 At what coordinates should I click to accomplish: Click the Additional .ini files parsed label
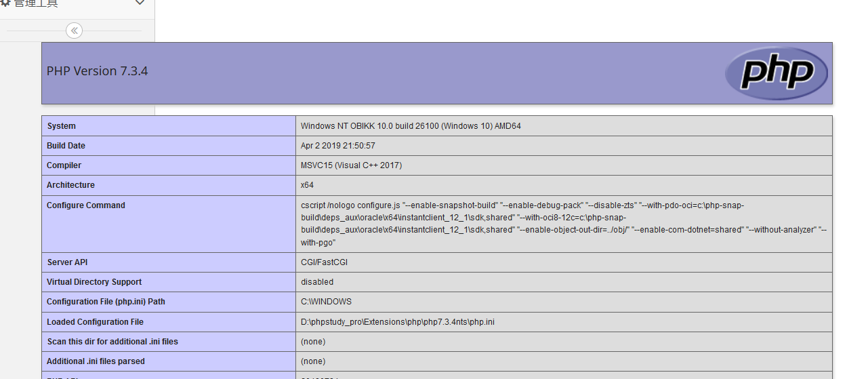[96, 361]
